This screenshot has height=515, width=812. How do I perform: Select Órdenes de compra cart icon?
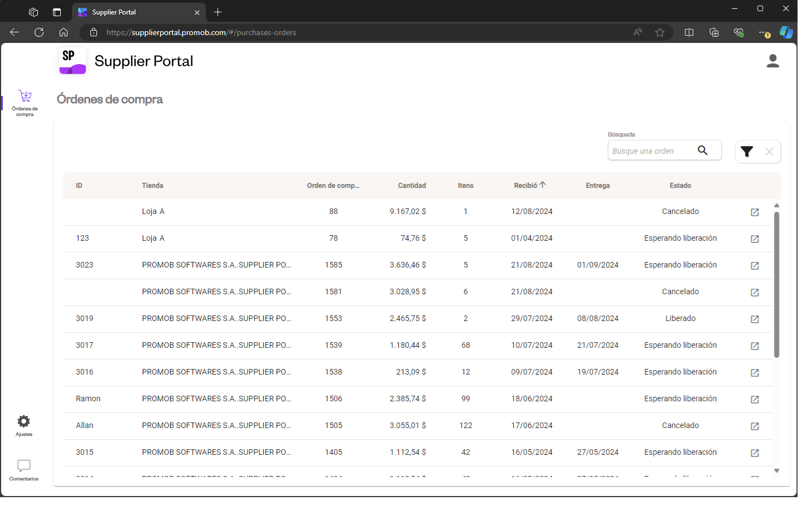point(25,96)
